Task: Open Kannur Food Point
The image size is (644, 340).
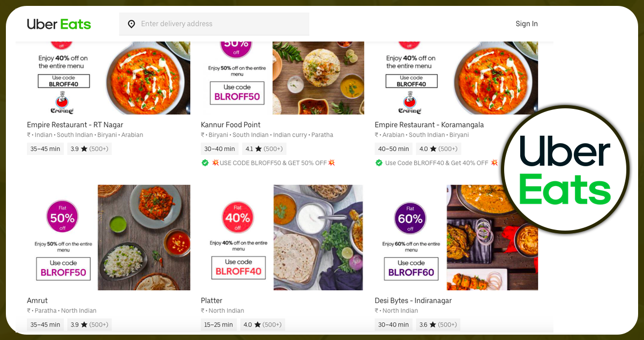Action: click(230, 124)
